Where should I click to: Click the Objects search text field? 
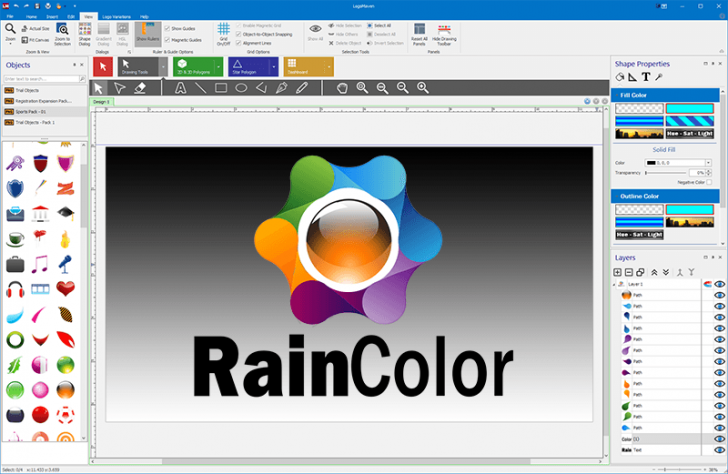41,79
